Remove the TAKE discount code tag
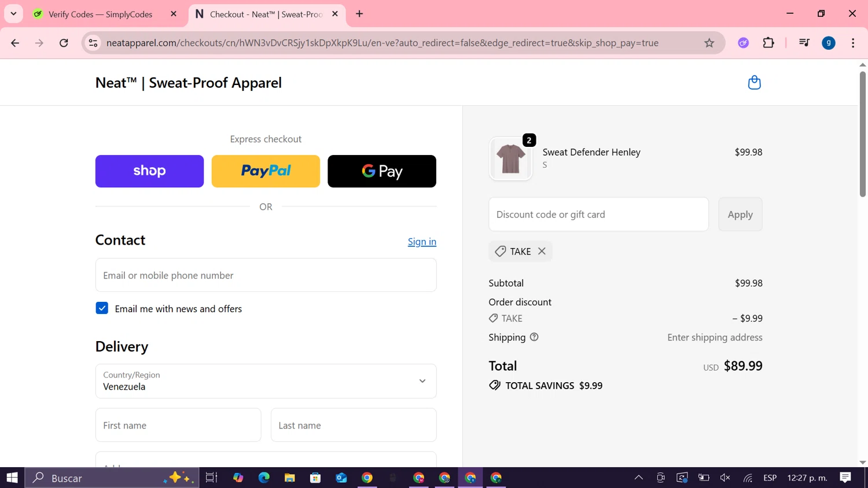 click(542, 251)
